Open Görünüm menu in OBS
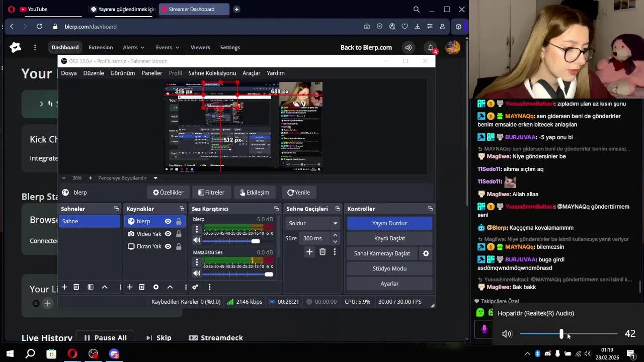Image resolution: width=644 pixels, height=362 pixels. pos(123,73)
